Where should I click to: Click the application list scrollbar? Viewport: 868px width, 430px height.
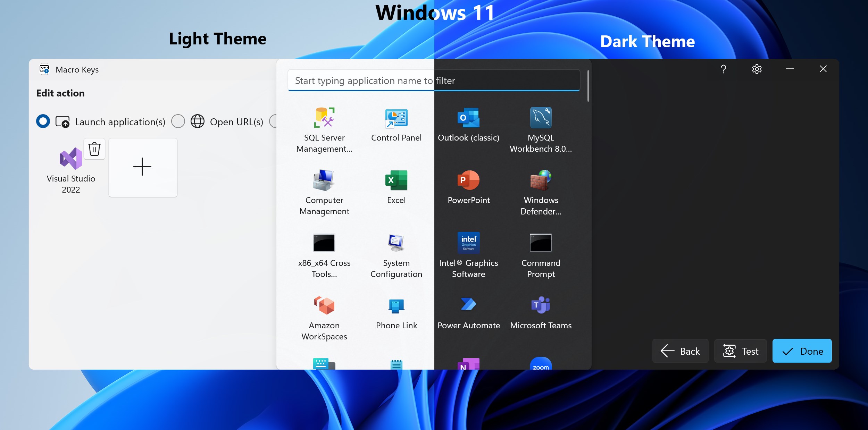pyautogui.click(x=588, y=86)
